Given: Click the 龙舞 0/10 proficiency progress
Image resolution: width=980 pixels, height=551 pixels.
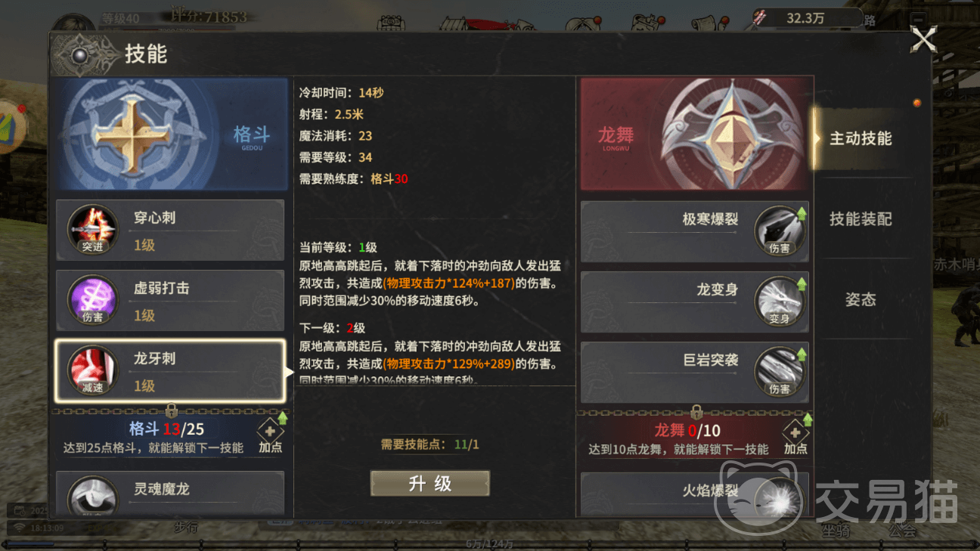Looking at the screenshot, I should pos(687,431).
